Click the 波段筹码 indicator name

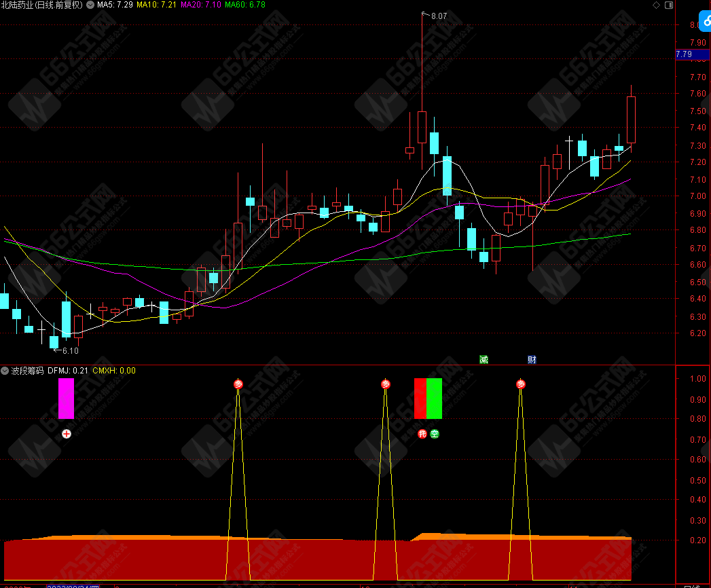click(27, 371)
